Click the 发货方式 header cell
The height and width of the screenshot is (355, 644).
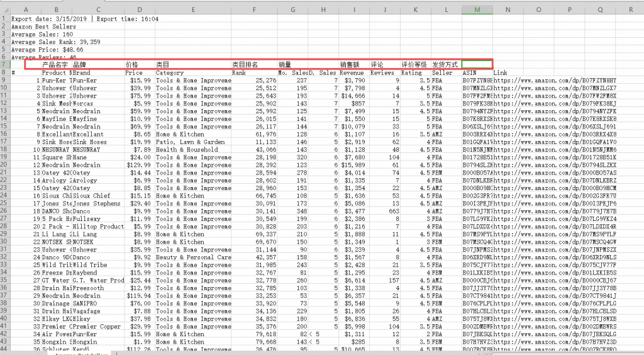[x=447, y=64]
